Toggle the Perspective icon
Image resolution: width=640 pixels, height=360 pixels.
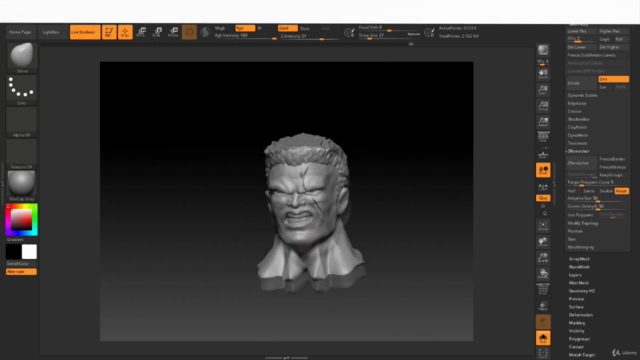[x=543, y=137]
